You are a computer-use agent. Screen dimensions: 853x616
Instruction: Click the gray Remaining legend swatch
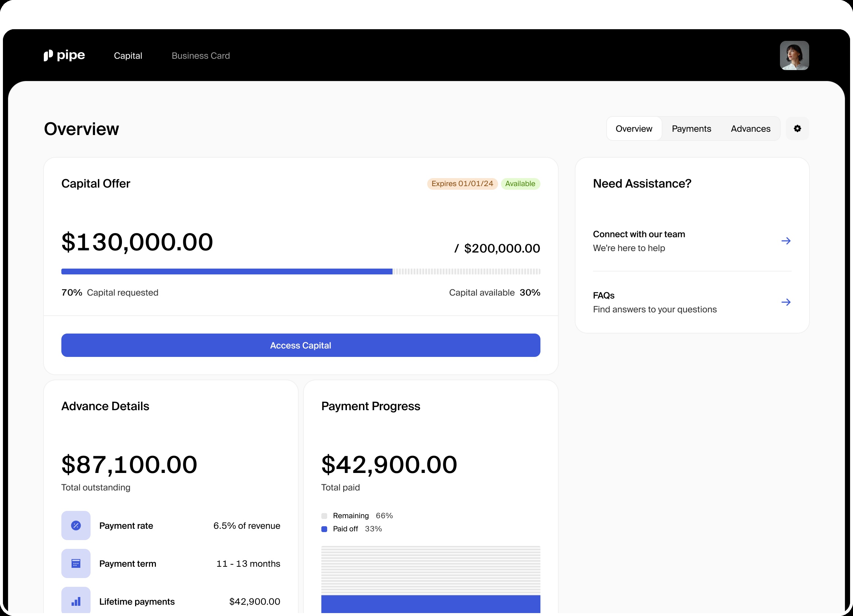click(324, 516)
